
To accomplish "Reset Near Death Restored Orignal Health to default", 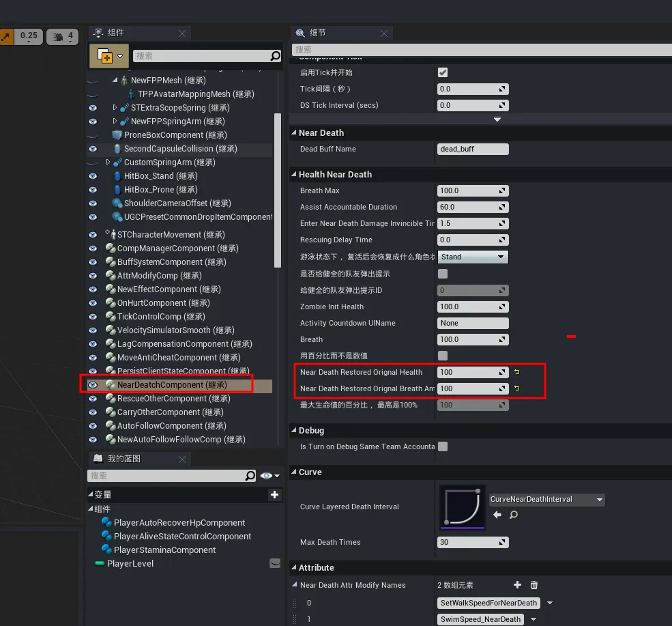I will point(517,372).
